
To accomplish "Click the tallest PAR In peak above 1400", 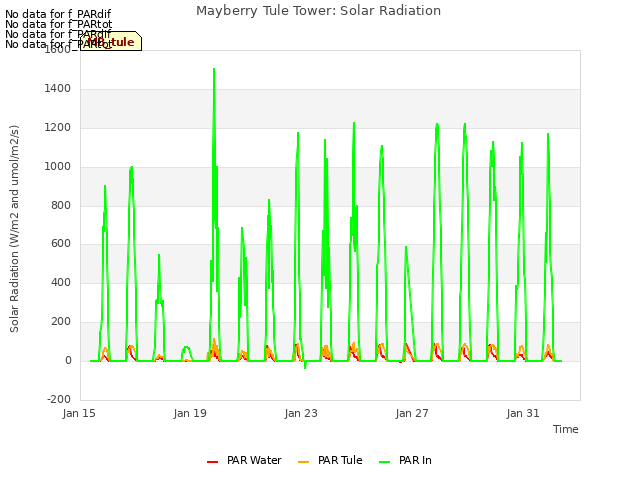I will point(214,70).
